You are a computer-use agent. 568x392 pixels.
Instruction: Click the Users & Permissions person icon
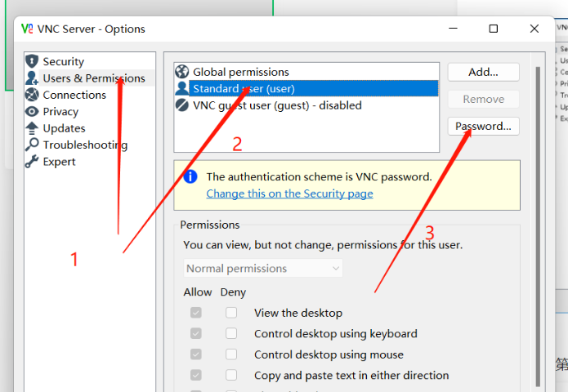pyautogui.click(x=32, y=78)
